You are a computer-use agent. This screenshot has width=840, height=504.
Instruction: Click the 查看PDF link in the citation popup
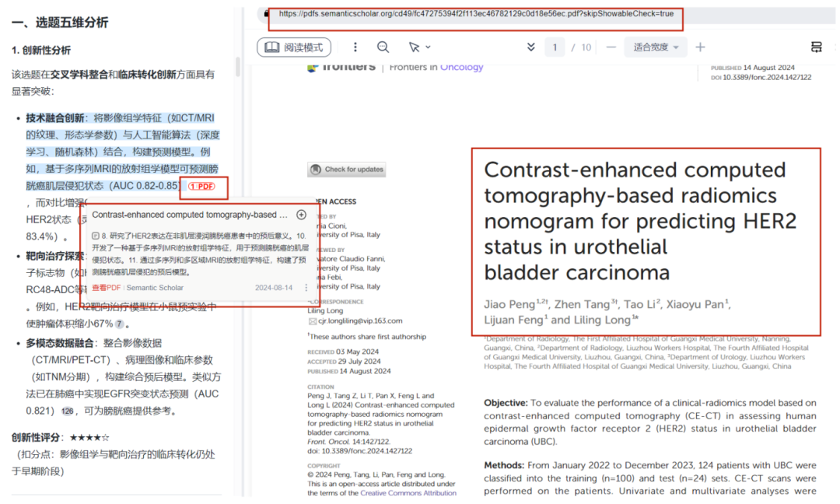click(106, 288)
